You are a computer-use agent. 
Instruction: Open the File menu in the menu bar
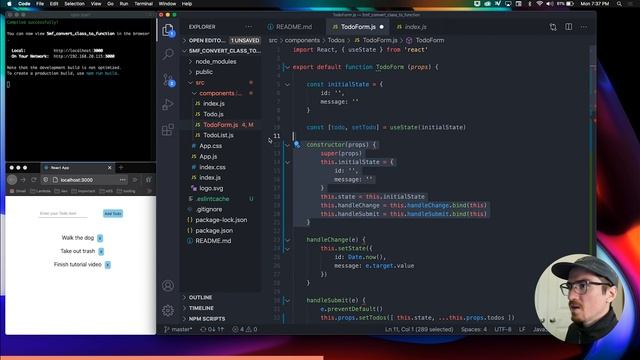coord(40,4)
